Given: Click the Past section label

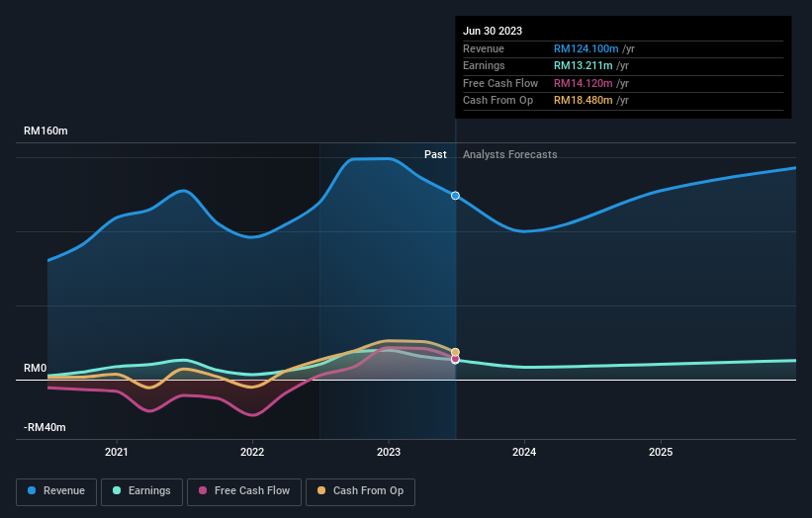Looking at the screenshot, I should pos(435,155).
